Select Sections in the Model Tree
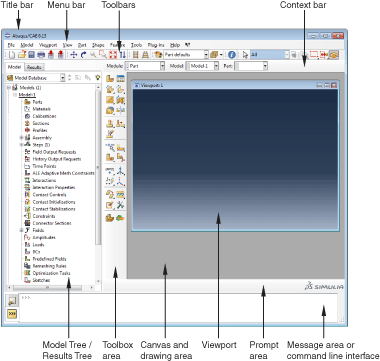 pos(41,123)
